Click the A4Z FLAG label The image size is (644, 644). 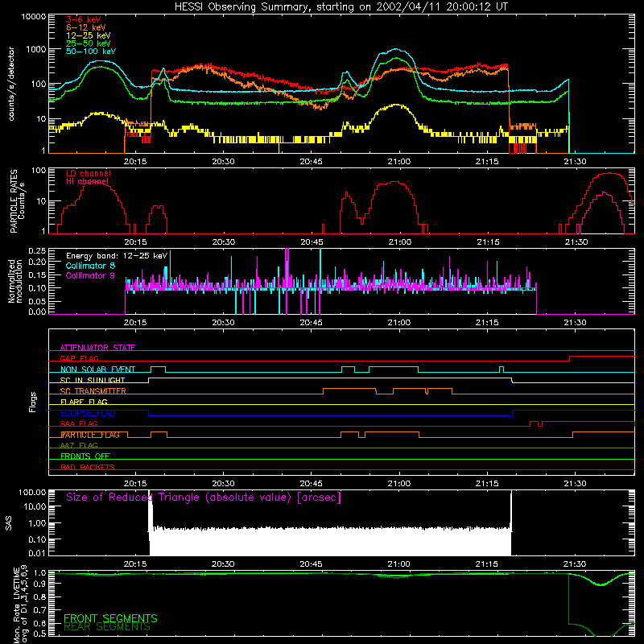coord(79,445)
